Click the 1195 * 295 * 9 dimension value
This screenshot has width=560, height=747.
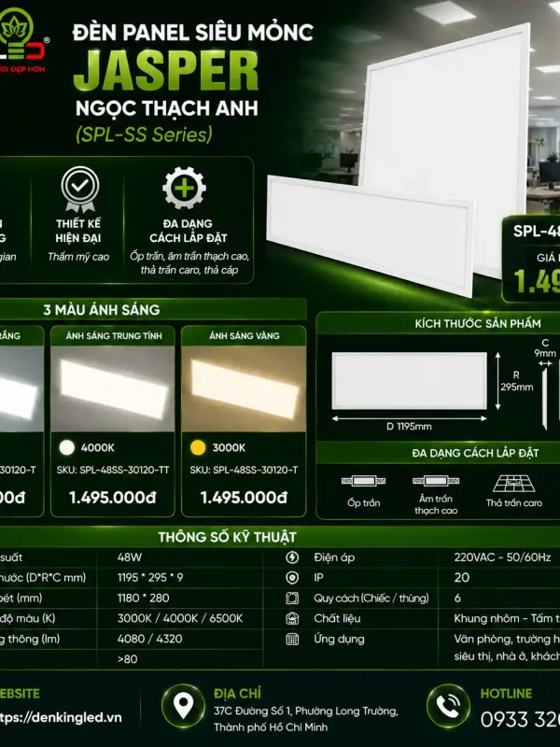[150, 578]
